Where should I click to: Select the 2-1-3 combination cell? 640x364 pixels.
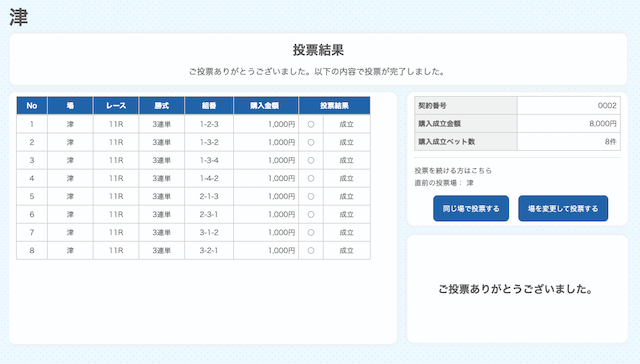pos(209,196)
